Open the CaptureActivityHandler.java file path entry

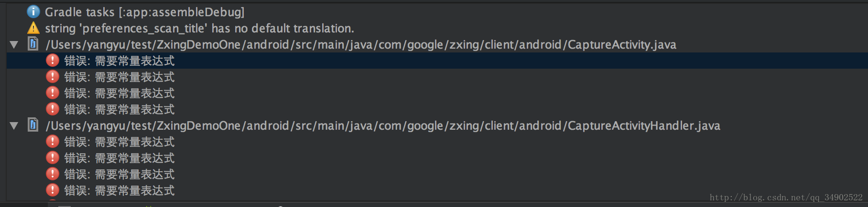pos(382,126)
